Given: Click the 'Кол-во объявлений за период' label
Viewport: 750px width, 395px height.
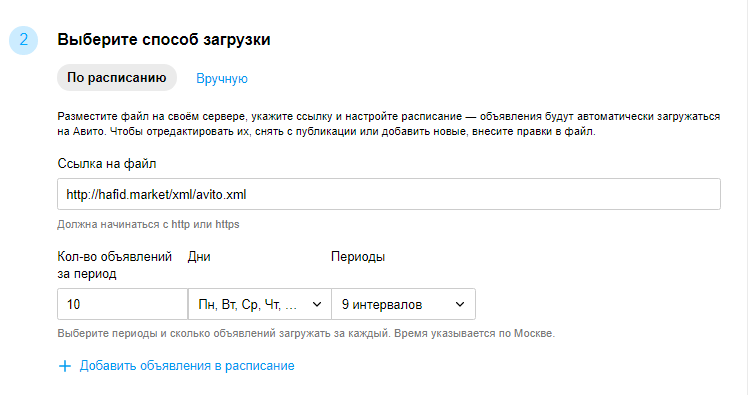Looking at the screenshot, I should point(115,265).
